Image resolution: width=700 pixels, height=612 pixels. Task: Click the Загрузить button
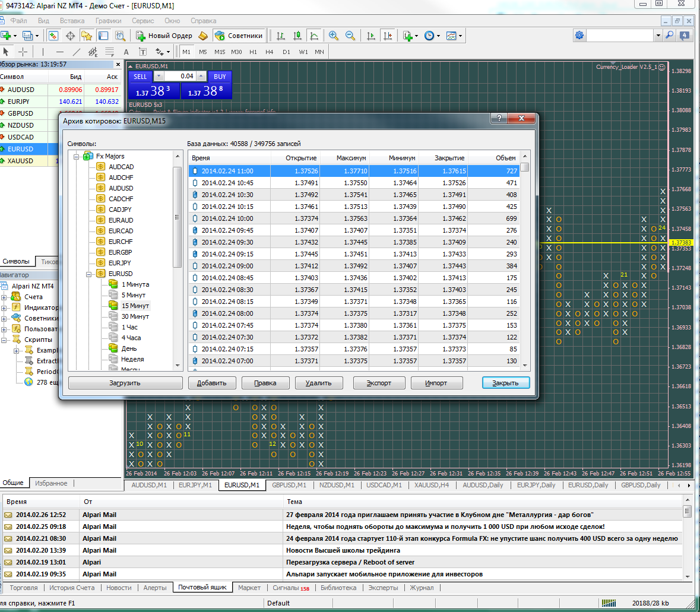pyautogui.click(x=125, y=383)
